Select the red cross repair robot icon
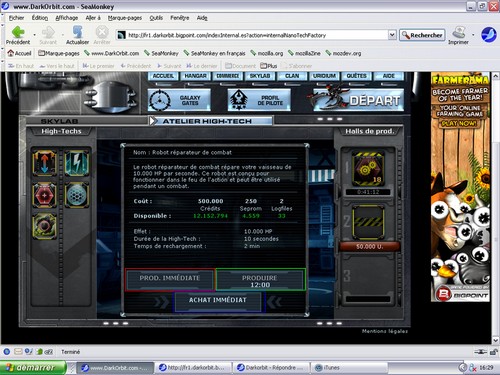The width and height of the screenshot is (500, 375). 44,195
